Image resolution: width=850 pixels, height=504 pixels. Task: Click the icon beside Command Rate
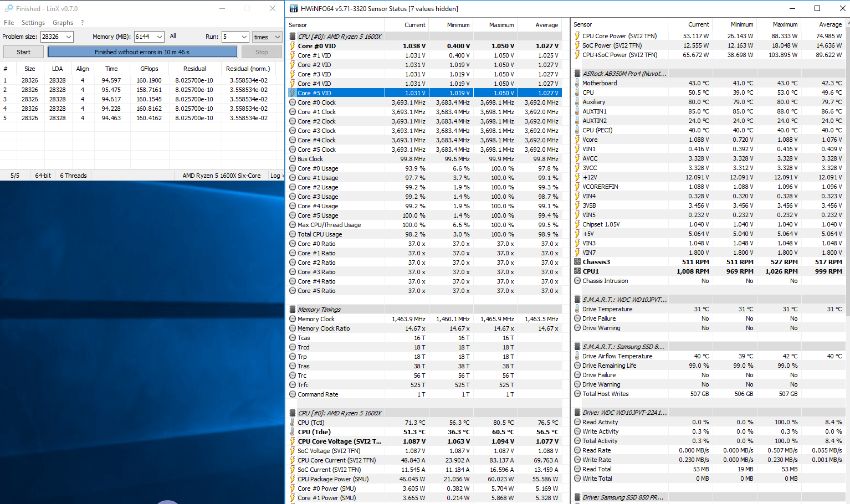click(x=293, y=394)
